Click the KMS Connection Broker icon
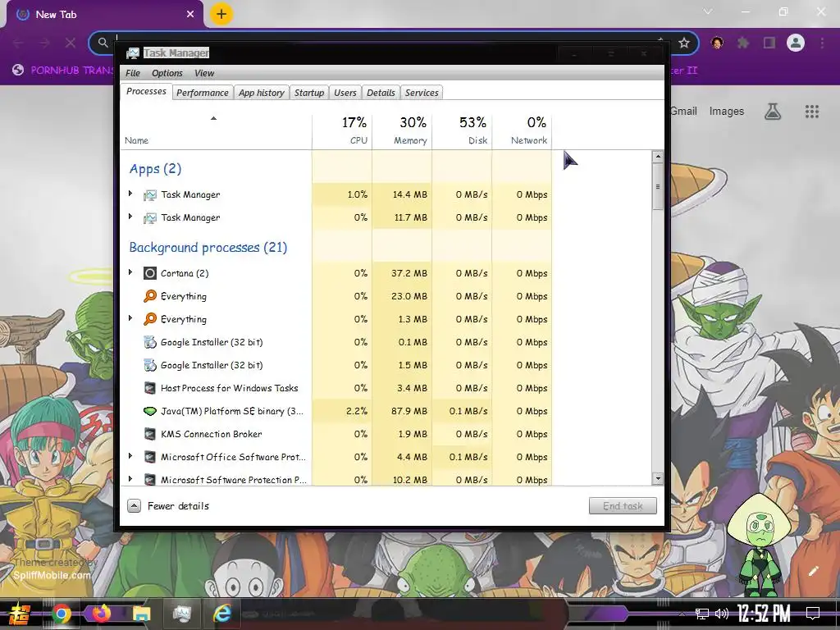This screenshot has height=630, width=840. tap(150, 434)
